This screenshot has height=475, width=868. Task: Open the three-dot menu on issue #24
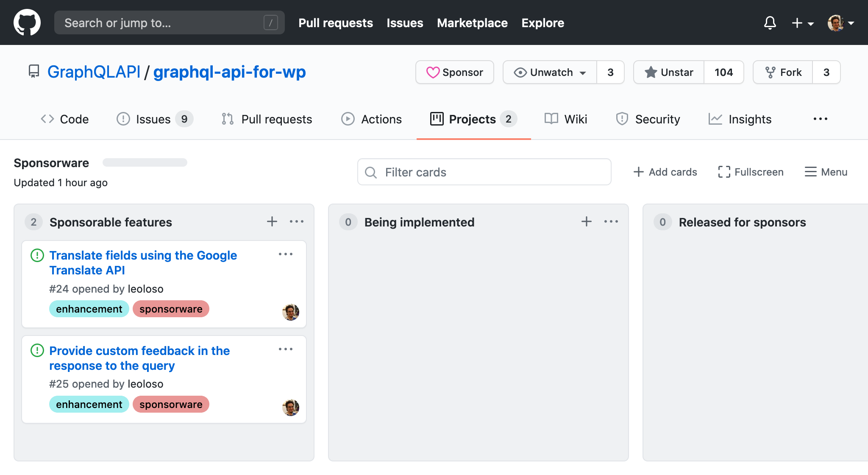click(x=285, y=254)
